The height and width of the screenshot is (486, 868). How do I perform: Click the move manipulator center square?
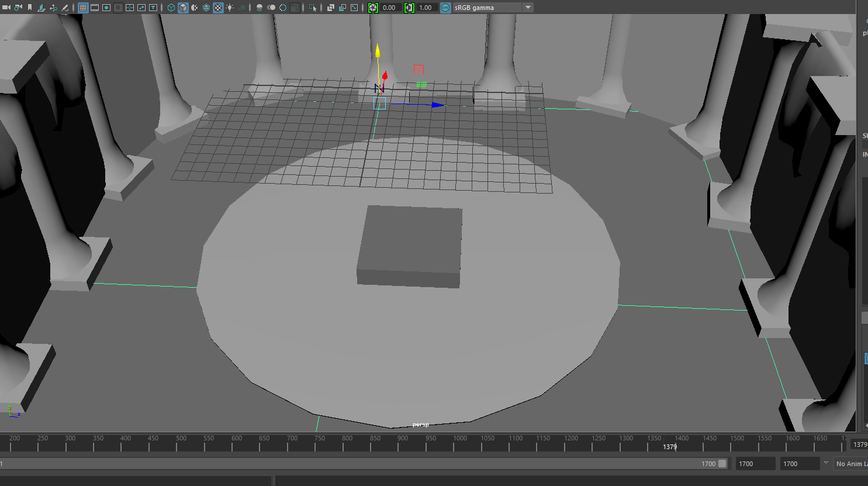click(379, 103)
